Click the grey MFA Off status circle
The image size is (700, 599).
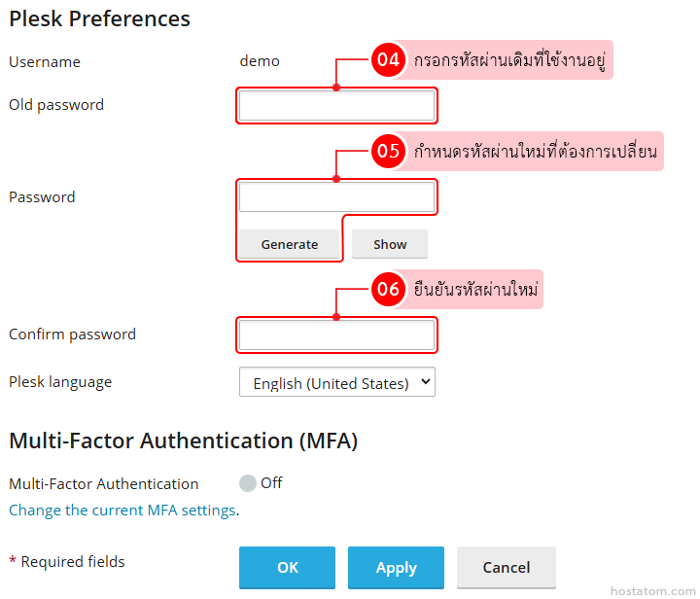248,483
